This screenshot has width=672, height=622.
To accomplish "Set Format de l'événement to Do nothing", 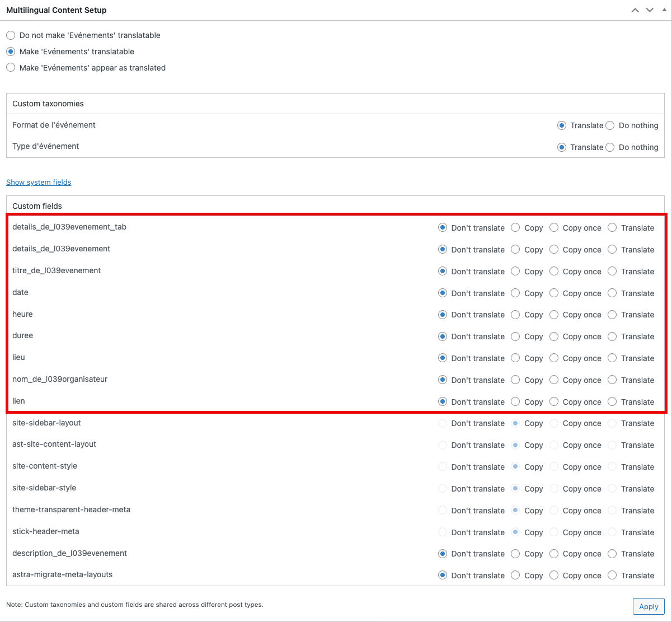I will (x=610, y=125).
